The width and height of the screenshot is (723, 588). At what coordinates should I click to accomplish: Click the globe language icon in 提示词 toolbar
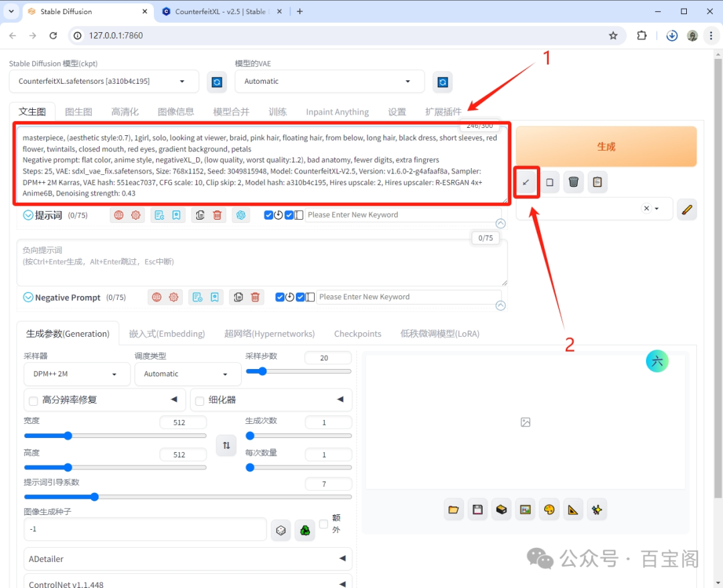[x=119, y=215]
